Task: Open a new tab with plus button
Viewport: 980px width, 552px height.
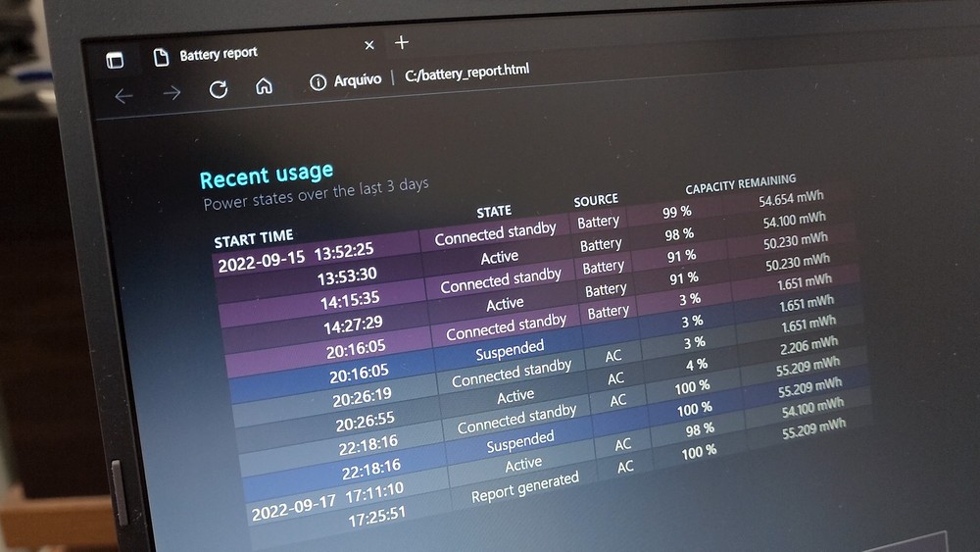Action: tap(401, 42)
